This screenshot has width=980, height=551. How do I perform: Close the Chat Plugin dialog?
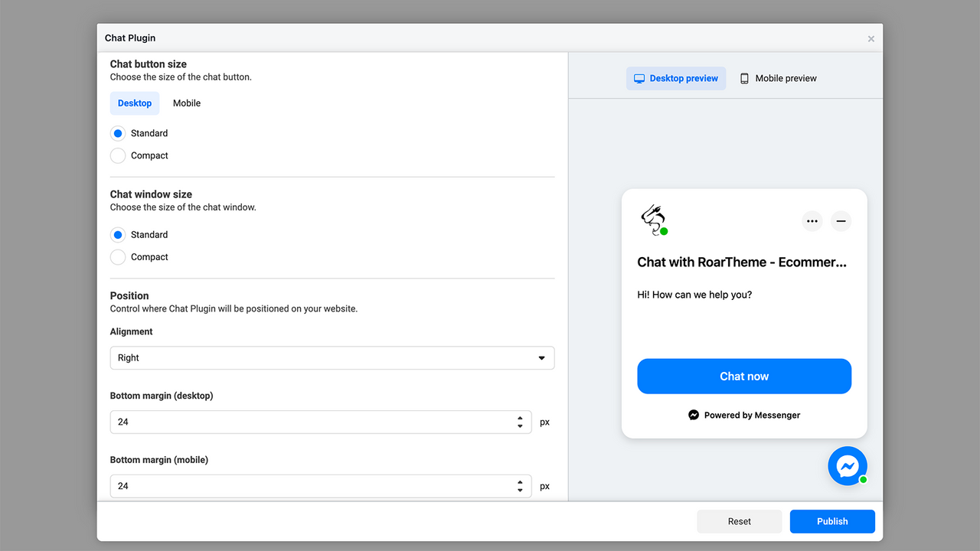[x=871, y=37]
